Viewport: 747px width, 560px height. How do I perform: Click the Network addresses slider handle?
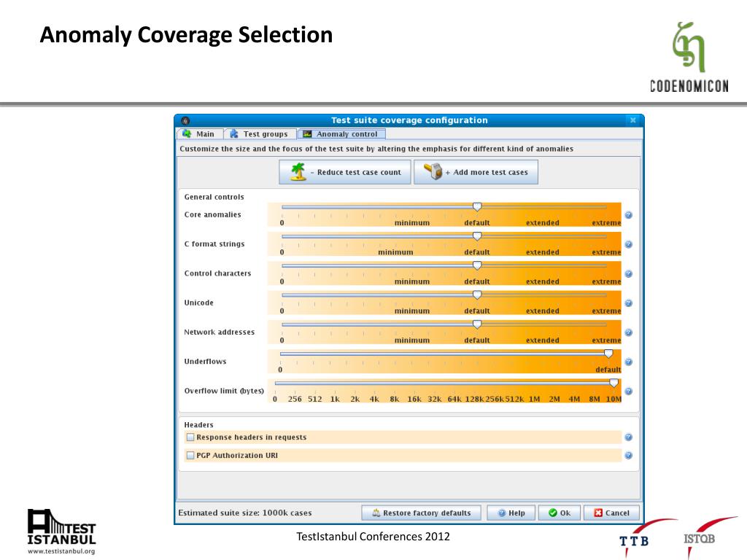(477, 324)
